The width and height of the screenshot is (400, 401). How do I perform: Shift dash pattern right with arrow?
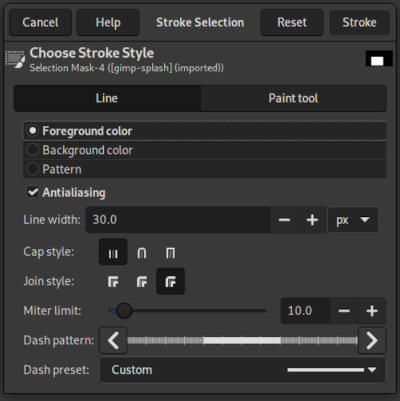[x=372, y=340]
